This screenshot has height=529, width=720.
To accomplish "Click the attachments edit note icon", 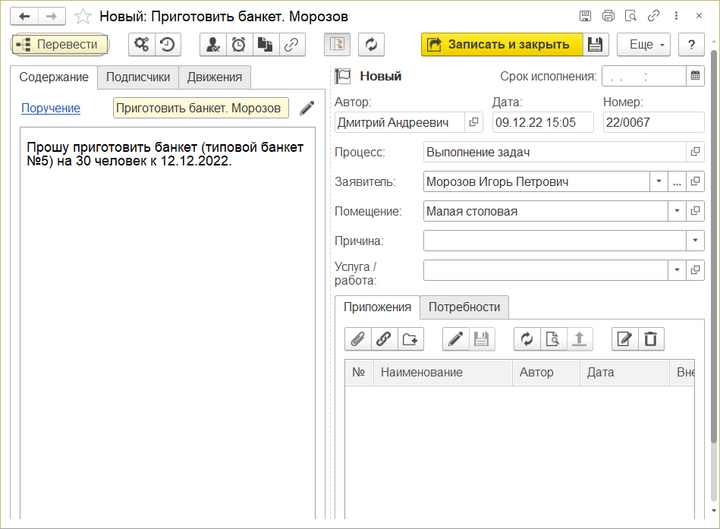I will [x=624, y=339].
